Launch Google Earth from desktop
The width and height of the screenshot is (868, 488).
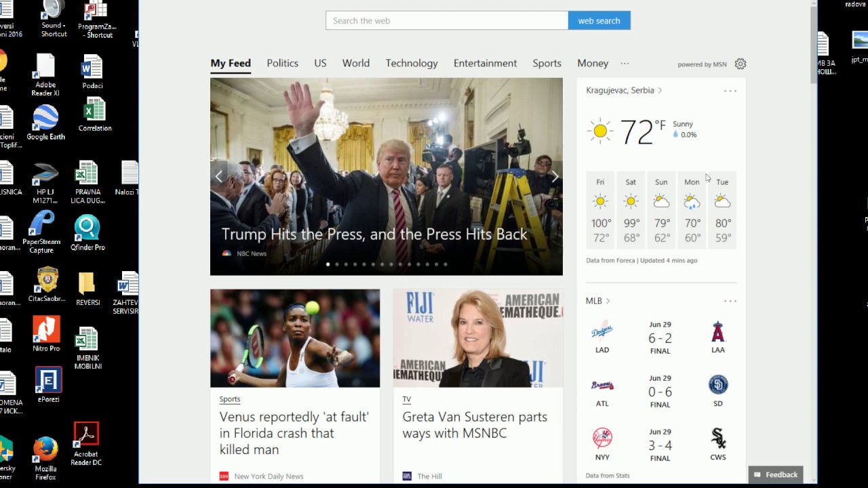coord(46,123)
